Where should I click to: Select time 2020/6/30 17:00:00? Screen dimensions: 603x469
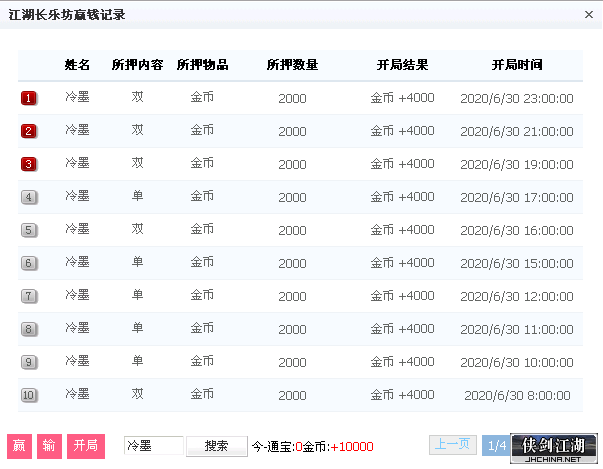(517, 198)
